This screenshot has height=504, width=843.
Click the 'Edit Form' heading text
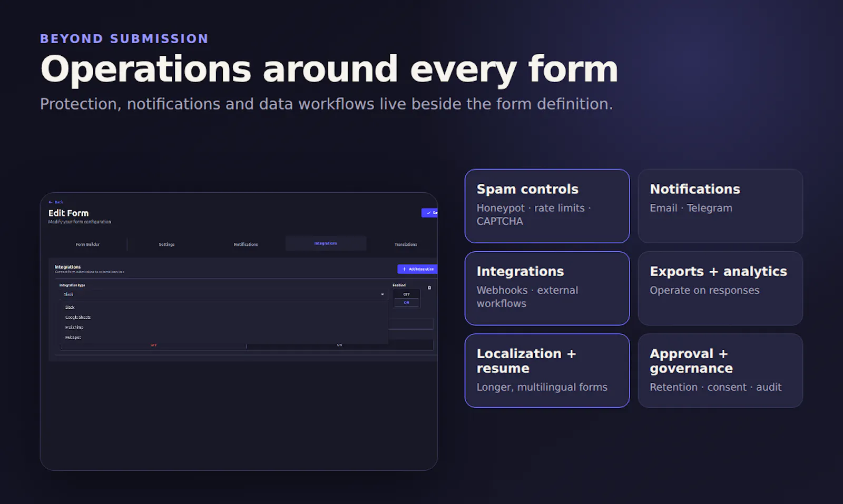coord(68,213)
